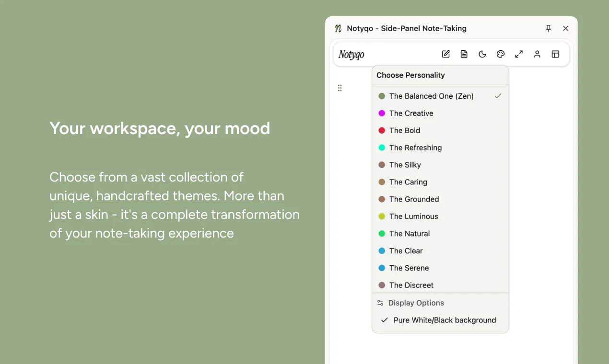Image resolution: width=609 pixels, height=364 pixels.
Task: Select The Balanced One (Zen) personality
Action: (x=440, y=96)
